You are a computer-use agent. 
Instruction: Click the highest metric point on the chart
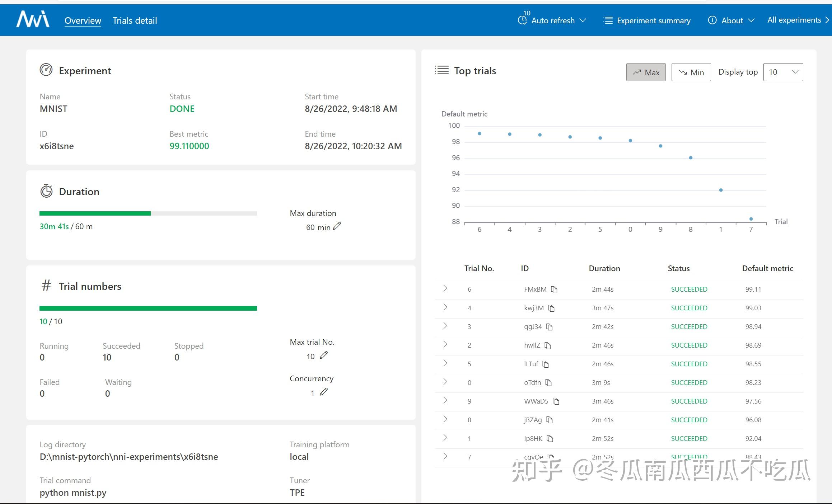click(x=480, y=133)
